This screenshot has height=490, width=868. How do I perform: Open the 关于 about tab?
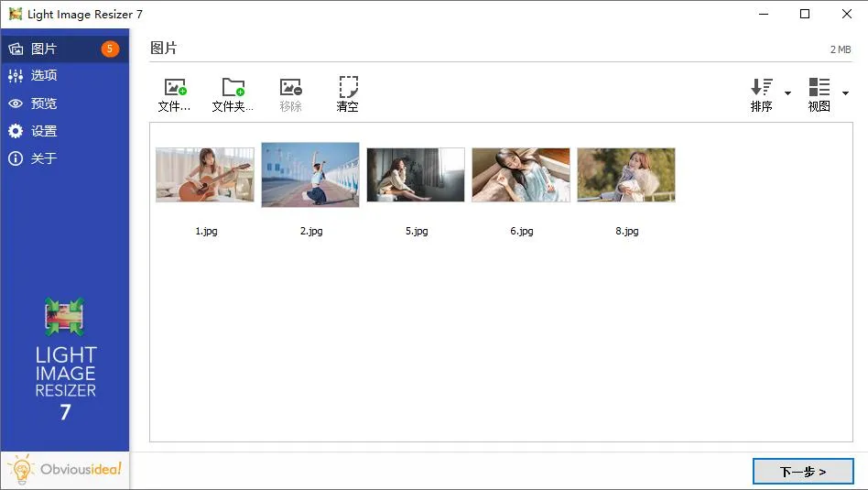tap(44, 158)
